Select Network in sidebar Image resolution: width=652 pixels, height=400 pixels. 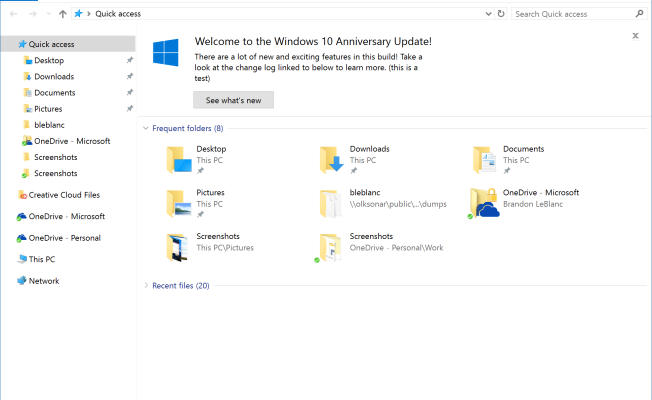coord(44,281)
